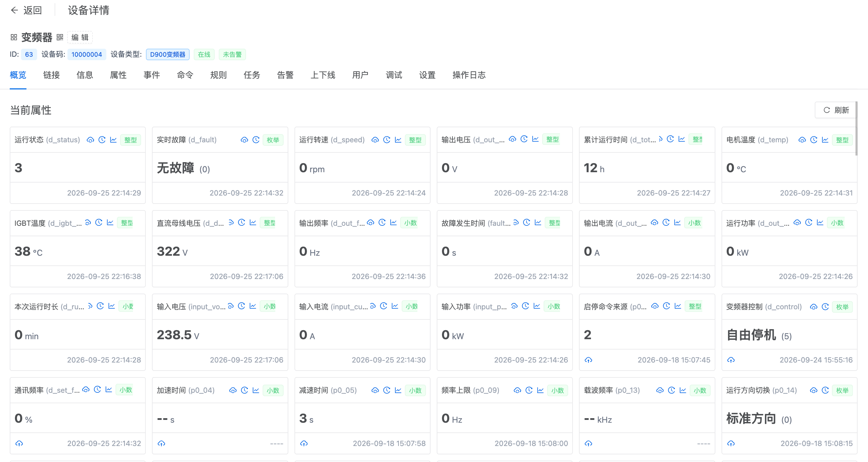Open the 操作日志 tab
The height and width of the screenshot is (462, 868).
[x=469, y=75]
